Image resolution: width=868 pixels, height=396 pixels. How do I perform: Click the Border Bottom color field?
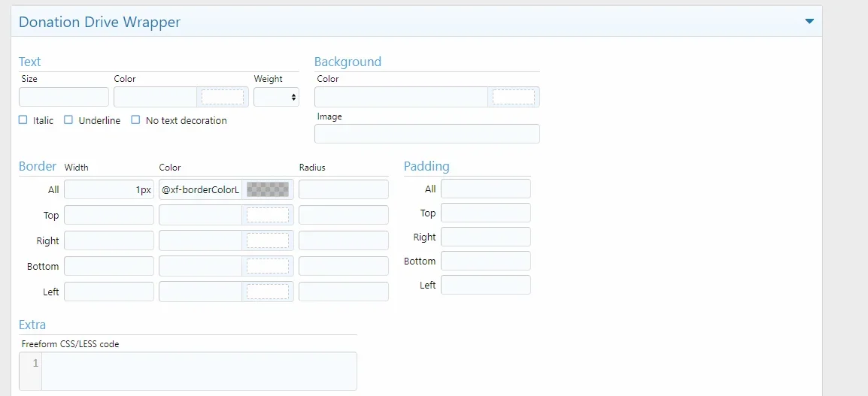(x=200, y=266)
